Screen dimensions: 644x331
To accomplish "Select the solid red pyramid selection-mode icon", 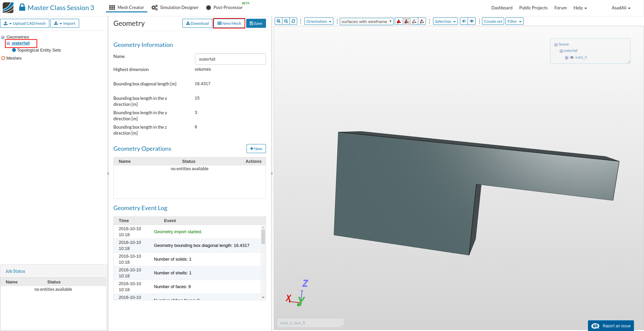I will click(399, 21).
